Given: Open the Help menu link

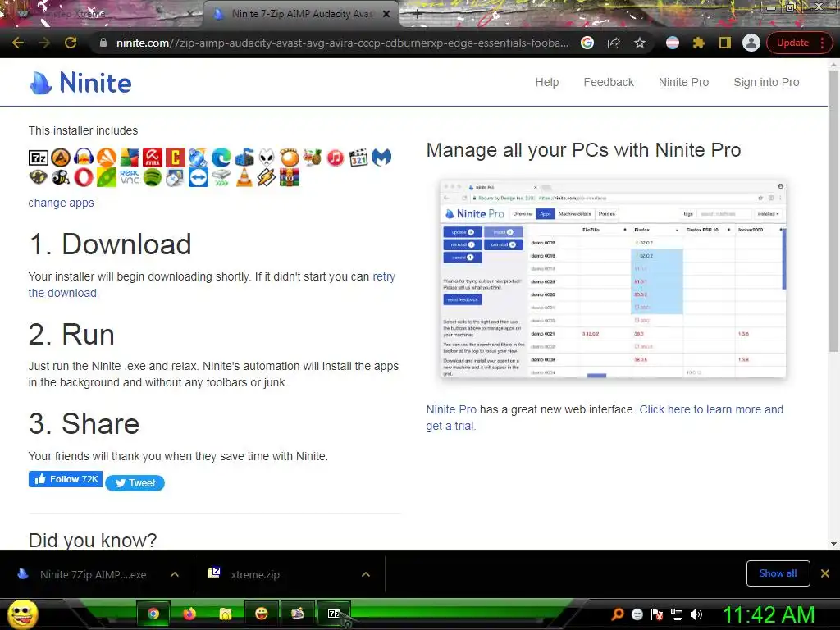Looking at the screenshot, I should 547,83.
